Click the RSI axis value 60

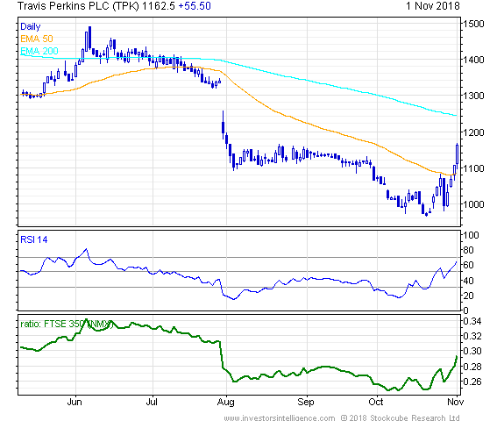click(468, 265)
